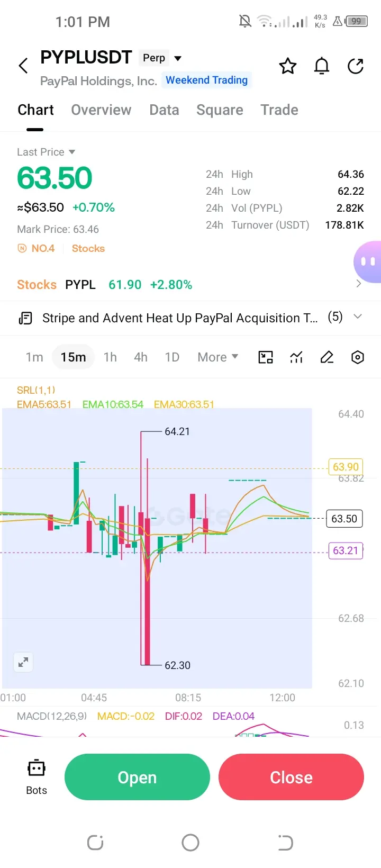381x868 pixels.
Task: Tap the large 63.50 last price
Action: click(55, 178)
